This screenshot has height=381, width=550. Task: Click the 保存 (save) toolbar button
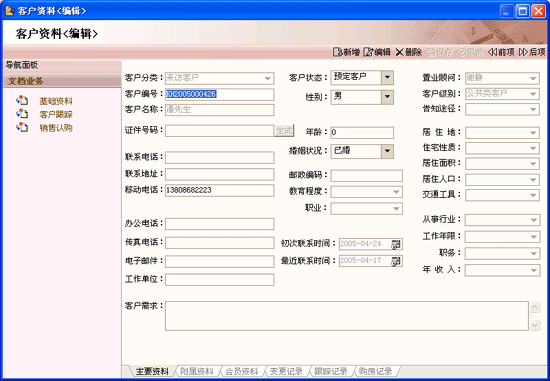coord(440,52)
